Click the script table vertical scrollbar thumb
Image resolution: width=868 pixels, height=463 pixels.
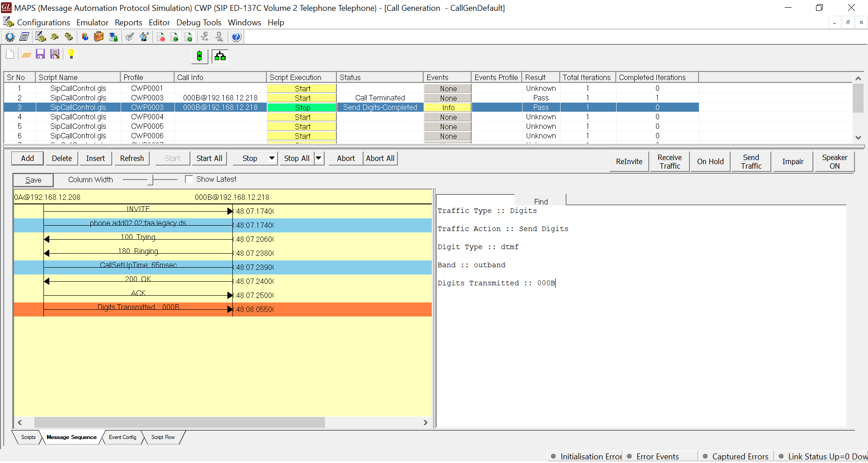pyautogui.click(x=858, y=98)
